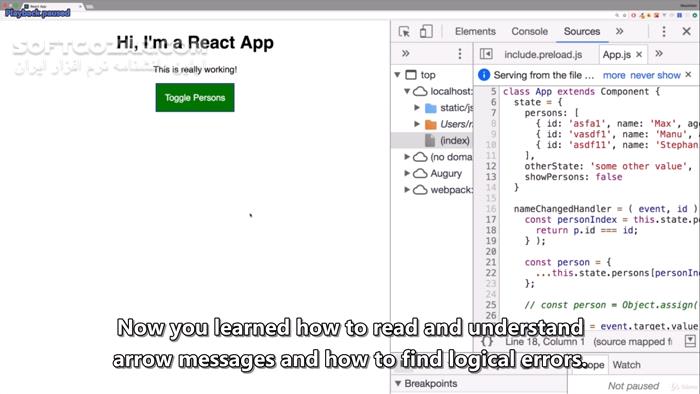
Task: Activate the inspect element picker icon
Action: (x=404, y=32)
